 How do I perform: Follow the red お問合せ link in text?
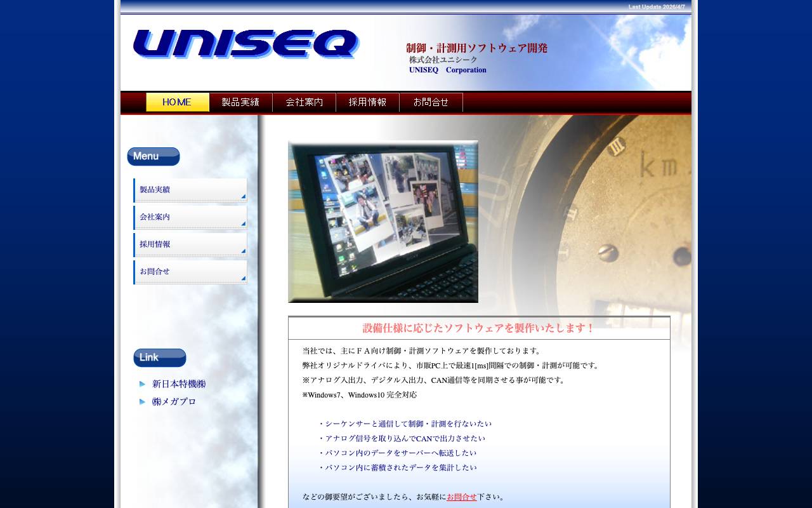(x=462, y=497)
